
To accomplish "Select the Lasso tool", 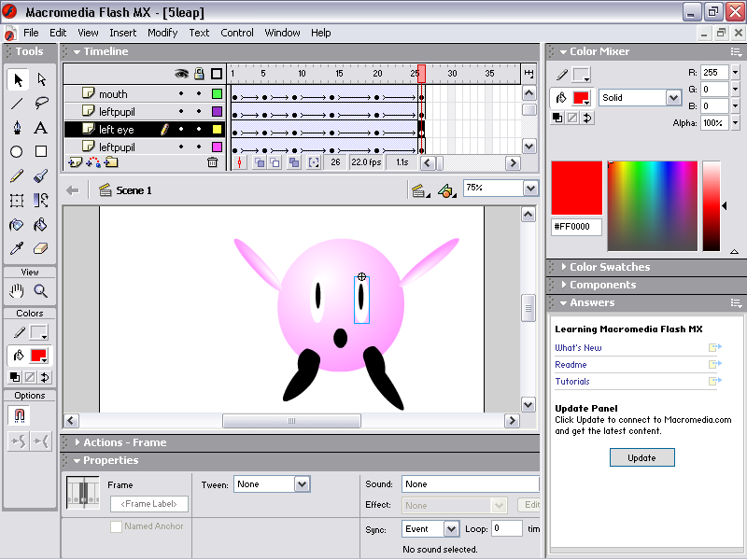I will [x=41, y=104].
